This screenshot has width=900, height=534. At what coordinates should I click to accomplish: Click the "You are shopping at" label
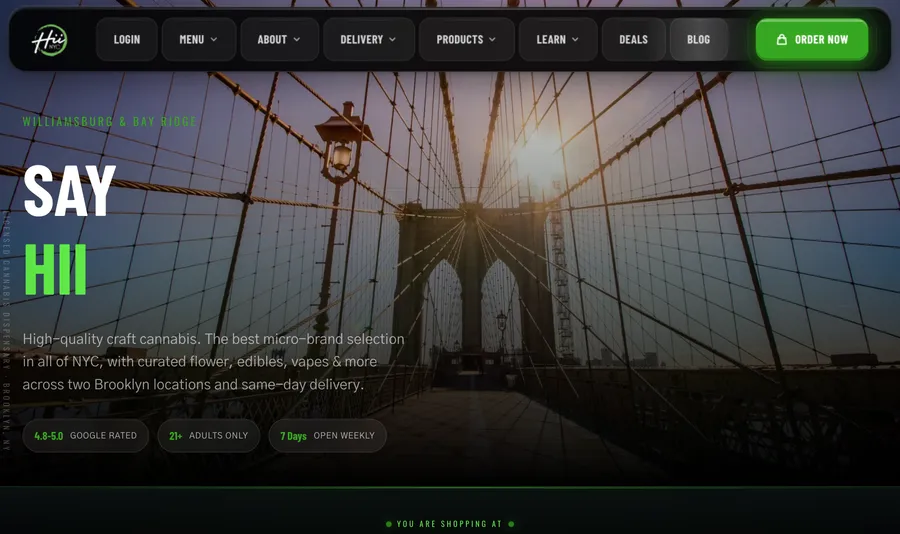[x=449, y=524]
